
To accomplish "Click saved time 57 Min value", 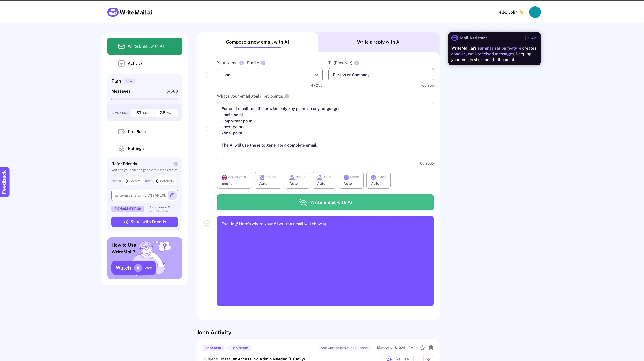I will [142, 113].
